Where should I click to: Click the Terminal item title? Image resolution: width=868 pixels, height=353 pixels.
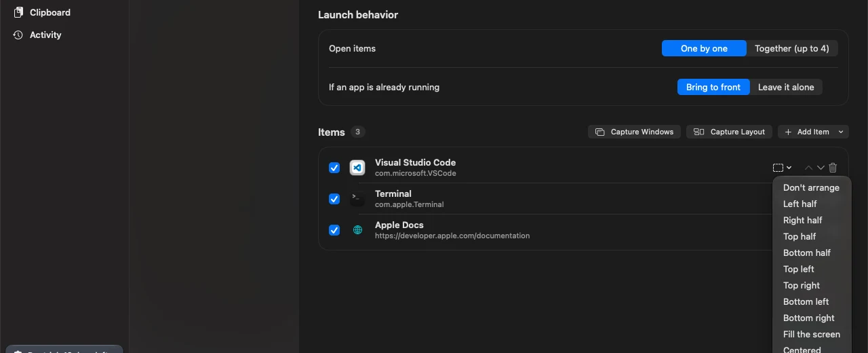[393, 193]
